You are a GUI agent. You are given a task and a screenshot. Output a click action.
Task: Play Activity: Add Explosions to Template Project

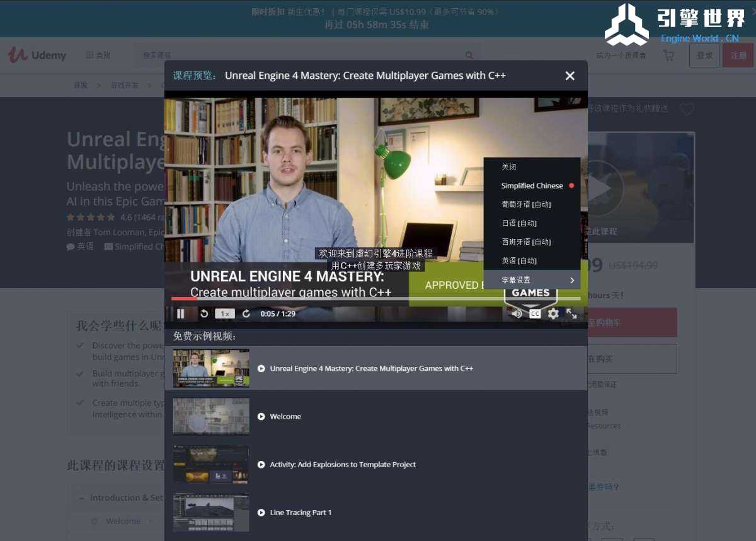[x=376, y=465]
